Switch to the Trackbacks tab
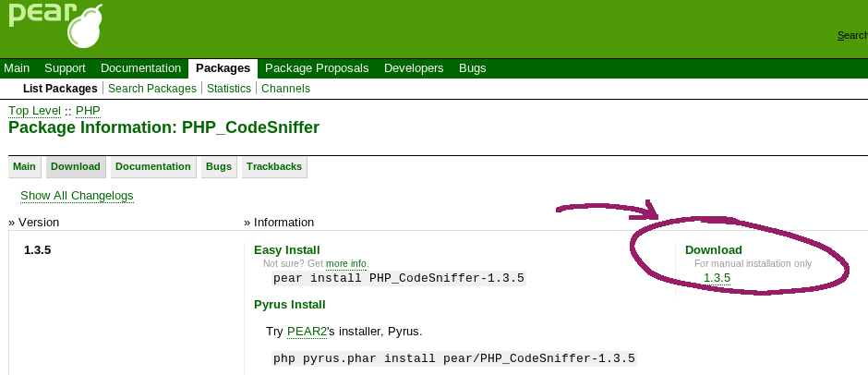Screen dimensions: 868x375 pyautogui.click(x=274, y=167)
